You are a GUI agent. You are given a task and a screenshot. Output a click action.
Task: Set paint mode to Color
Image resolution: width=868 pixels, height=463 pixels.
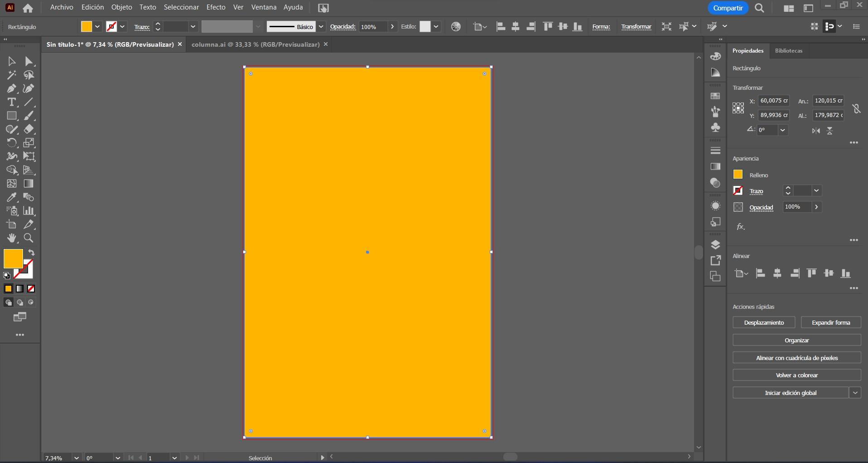point(8,289)
